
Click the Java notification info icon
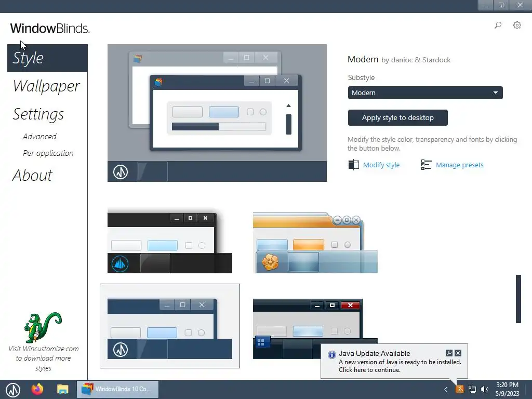[331, 354]
